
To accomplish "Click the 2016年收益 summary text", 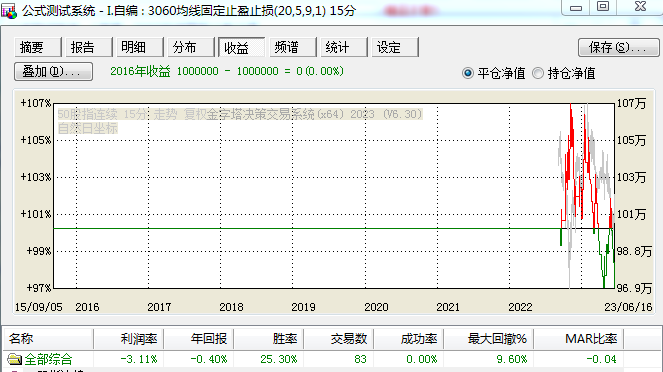I will pos(227,71).
